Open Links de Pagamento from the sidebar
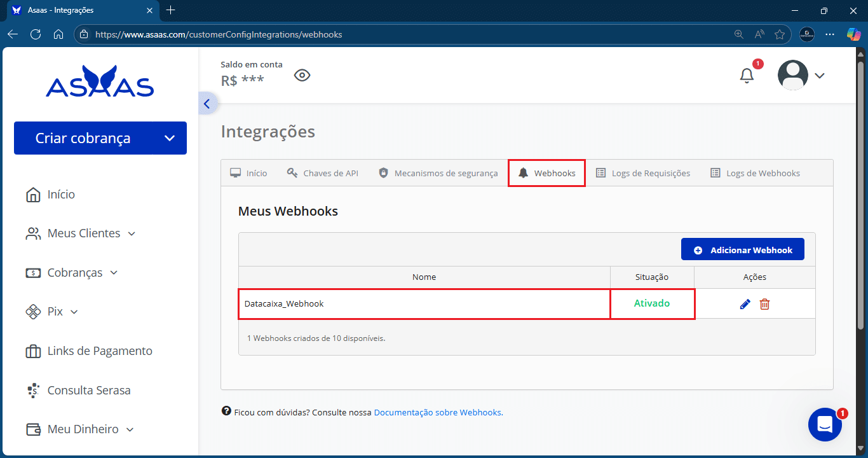The width and height of the screenshot is (868, 458). [100, 350]
